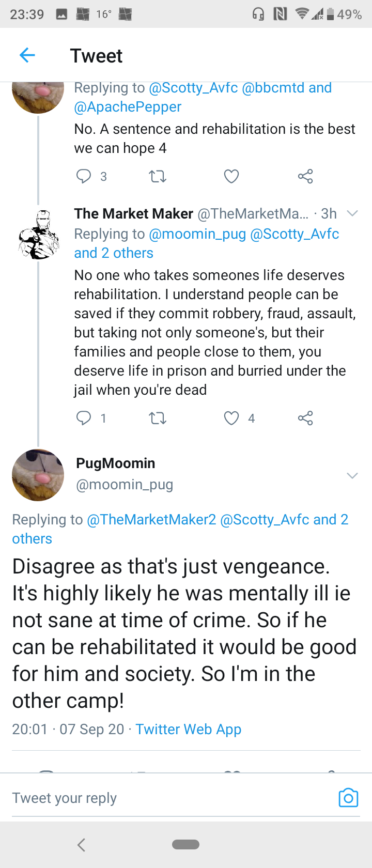Tap the home pill in navigation bar

point(185,845)
